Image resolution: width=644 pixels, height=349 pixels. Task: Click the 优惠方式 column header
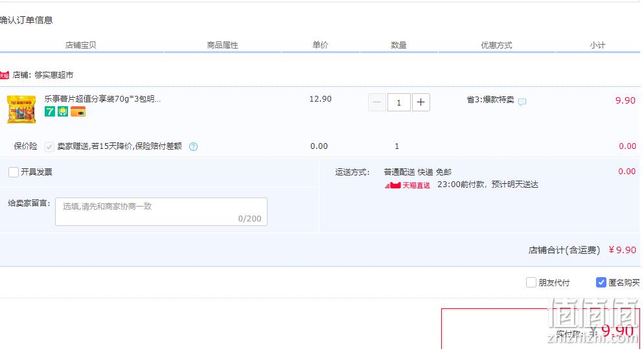(x=496, y=45)
